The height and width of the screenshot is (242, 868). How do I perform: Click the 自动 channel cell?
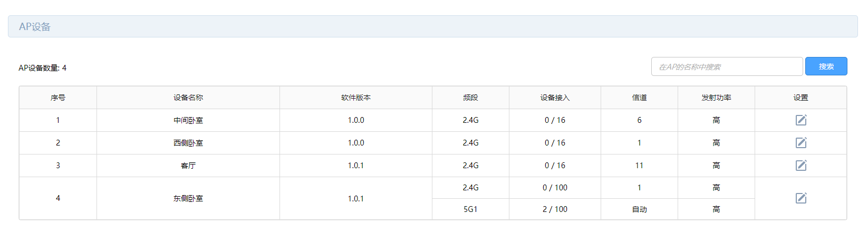pos(639,209)
